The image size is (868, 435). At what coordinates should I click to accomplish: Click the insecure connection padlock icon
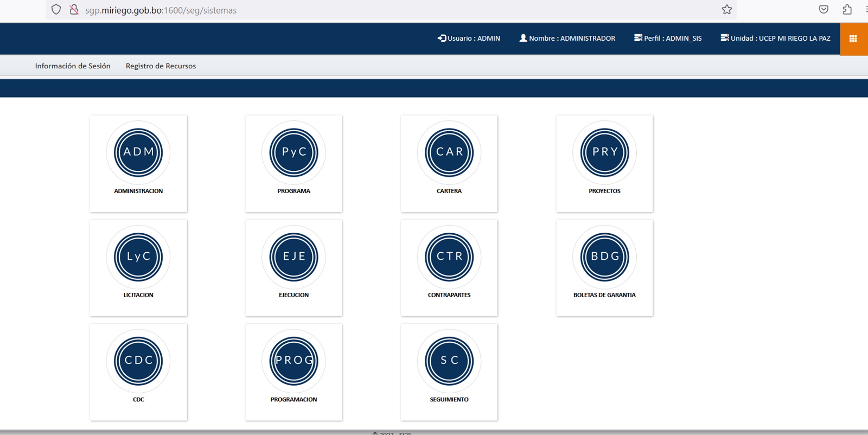click(74, 10)
